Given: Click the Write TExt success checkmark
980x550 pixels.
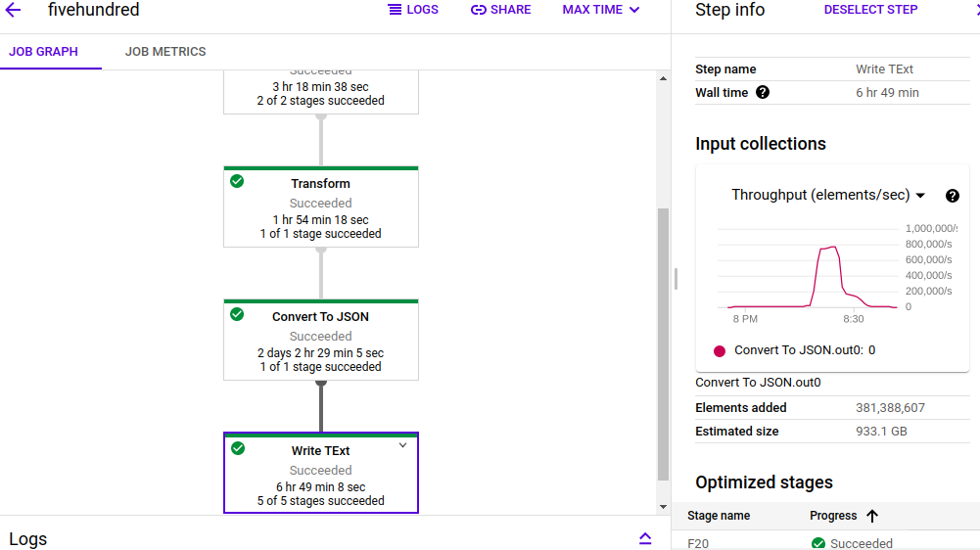Looking at the screenshot, I should point(237,448).
